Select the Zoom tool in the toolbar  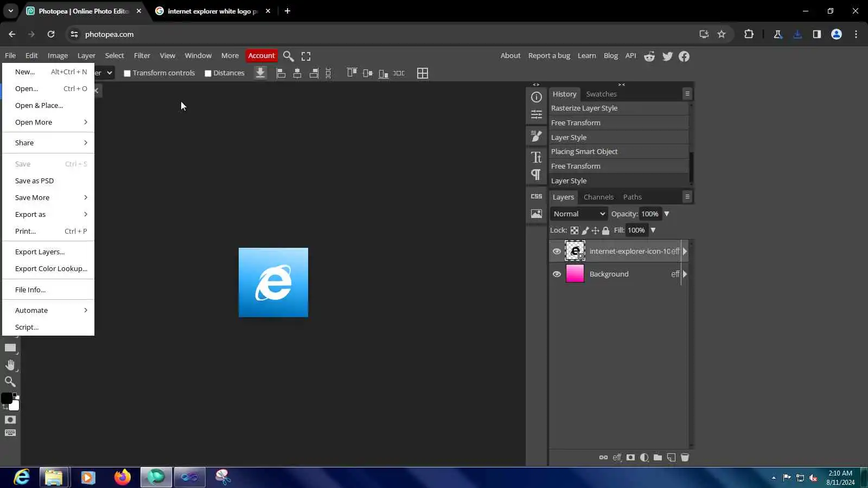click(x=10, y=382)
